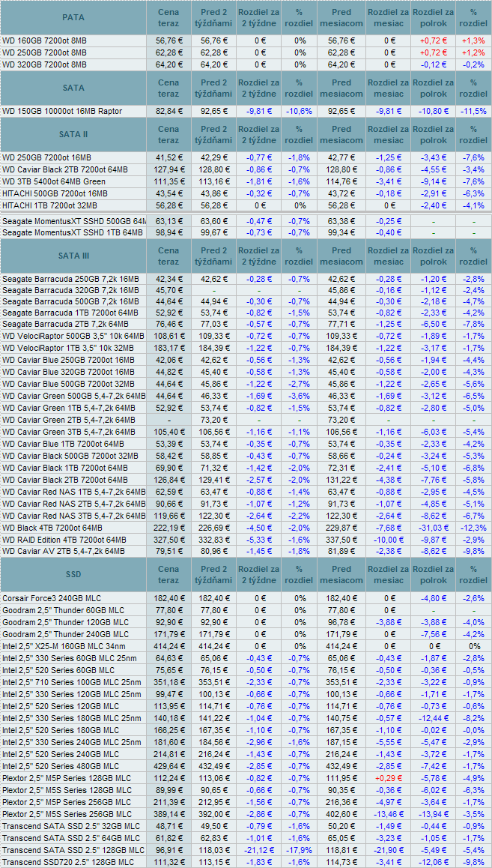The image size is (492, 868).
Task: Select HITACHI 500GB 7200ot 16MB row name
Action: [55, 193]
